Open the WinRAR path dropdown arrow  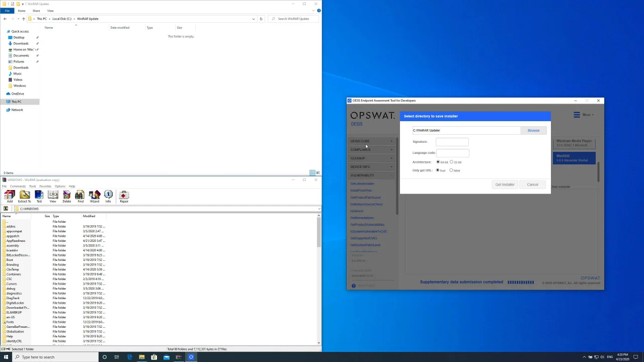(x=319, y=209)
